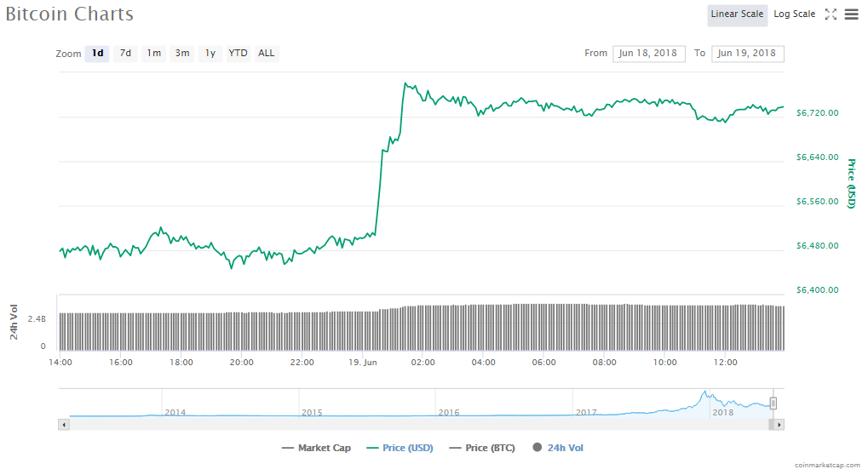Image resolution: width=868 pixels, height=475 pixels.
Task: Click the To date field
Action: pyautogui.click(x=747, y=54)
